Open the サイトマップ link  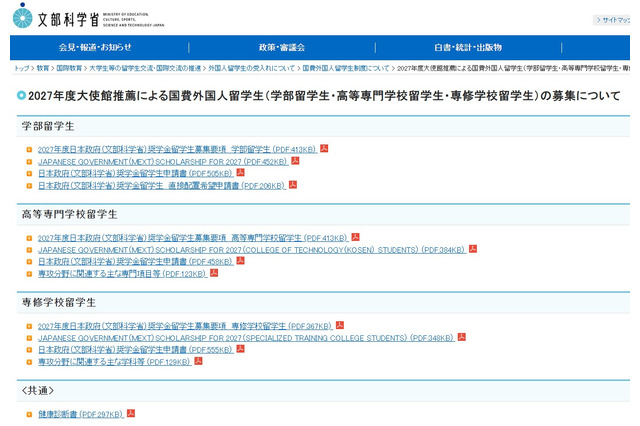613,20
